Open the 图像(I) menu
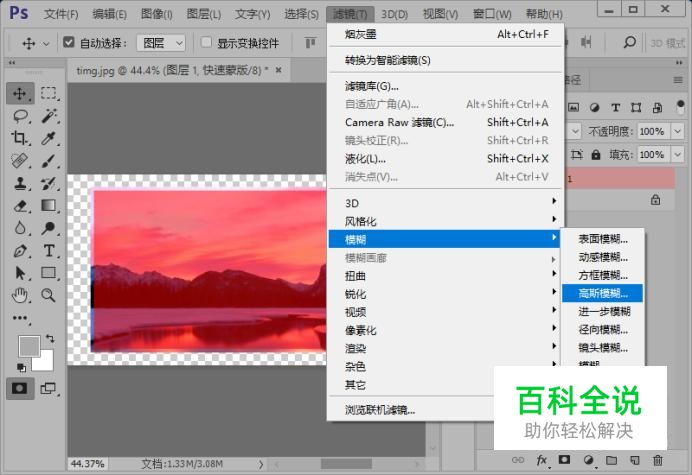Screen dimensions: 692x475 (156, 14)
